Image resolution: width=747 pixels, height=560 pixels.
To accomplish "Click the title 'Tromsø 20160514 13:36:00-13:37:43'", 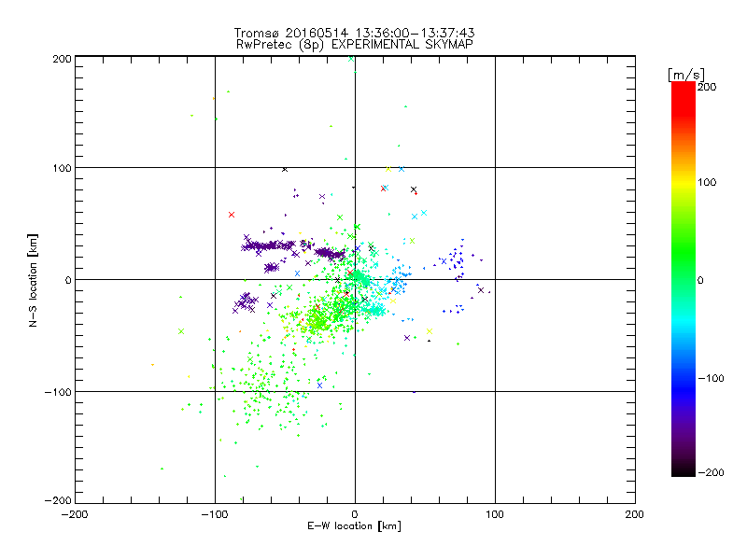I will [x=354, y=33].
